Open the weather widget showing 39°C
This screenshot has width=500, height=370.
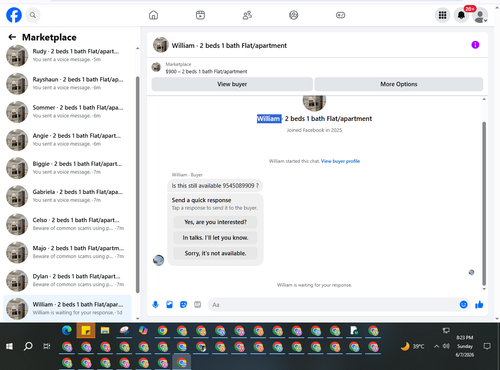pos(413,346)
